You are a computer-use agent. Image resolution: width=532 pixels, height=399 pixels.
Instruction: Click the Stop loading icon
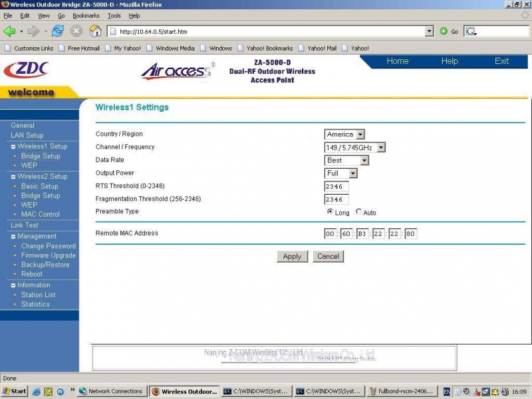pyautogui.click(x=76, y=31)
